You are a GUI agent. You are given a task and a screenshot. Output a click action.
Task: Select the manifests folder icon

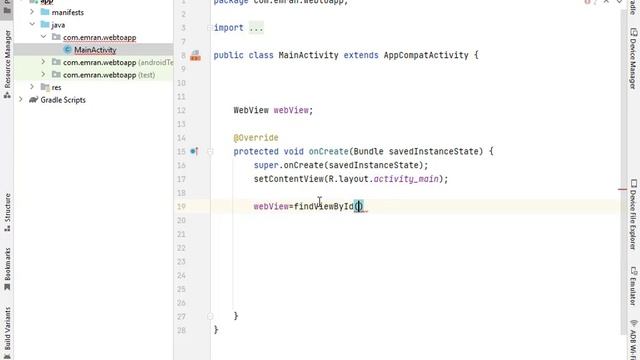[45, 12]
